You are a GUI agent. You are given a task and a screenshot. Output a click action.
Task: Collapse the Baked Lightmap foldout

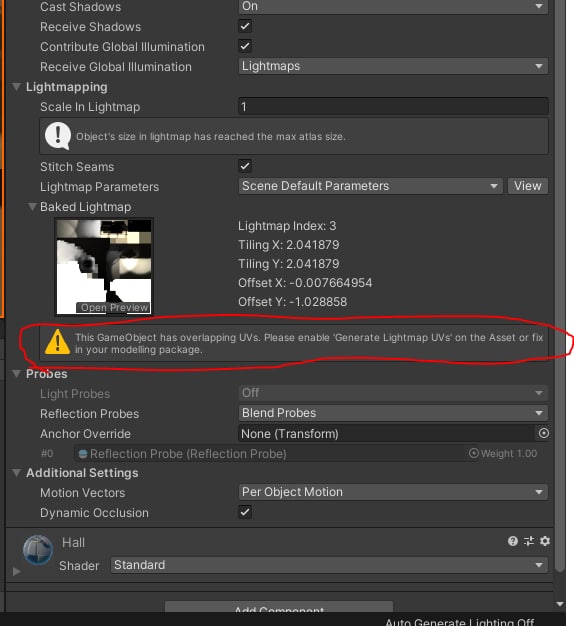tap(32, 206)
